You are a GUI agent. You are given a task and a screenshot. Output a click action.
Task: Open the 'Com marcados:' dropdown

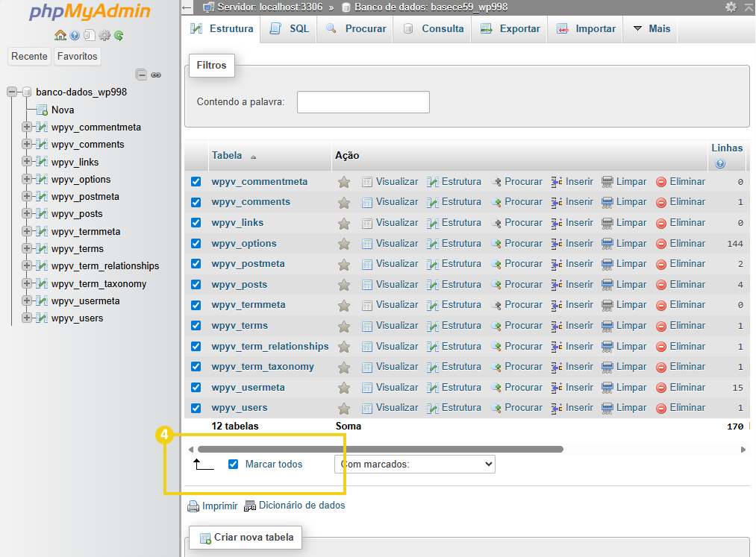click(x=414, y=464)
